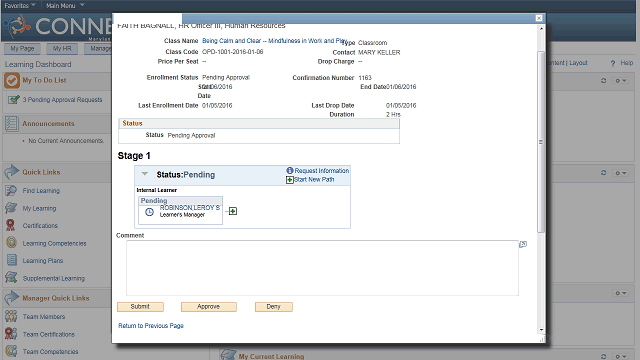This screenshot has height=360, width=640.
Task: Click the My To Do List checkmark icon
Action: [12, 80]
